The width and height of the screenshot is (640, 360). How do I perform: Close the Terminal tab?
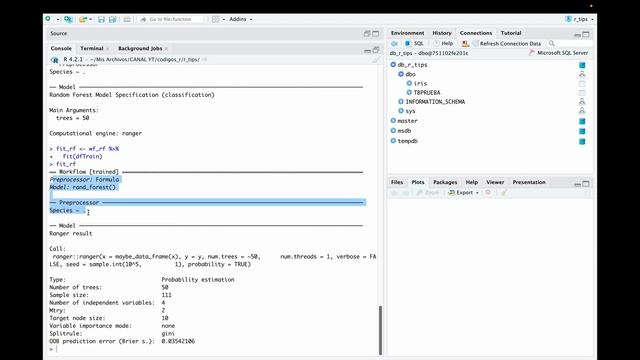pos(108,49)
